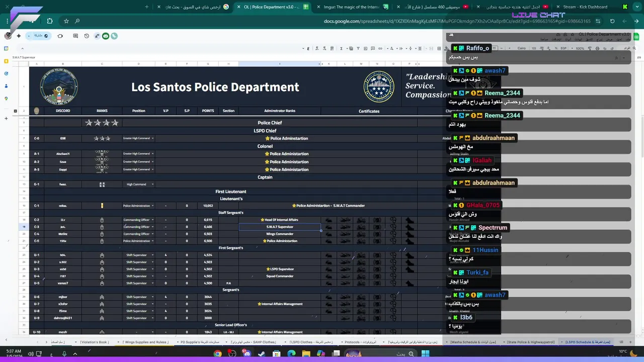Create a filter with the funnel icon
The image size is (644, 362).
358,48
